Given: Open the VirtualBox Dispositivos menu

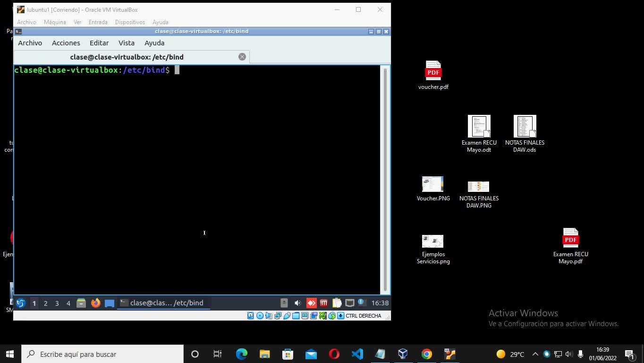Looking at the screenshot, I should (x=130, y=22).
